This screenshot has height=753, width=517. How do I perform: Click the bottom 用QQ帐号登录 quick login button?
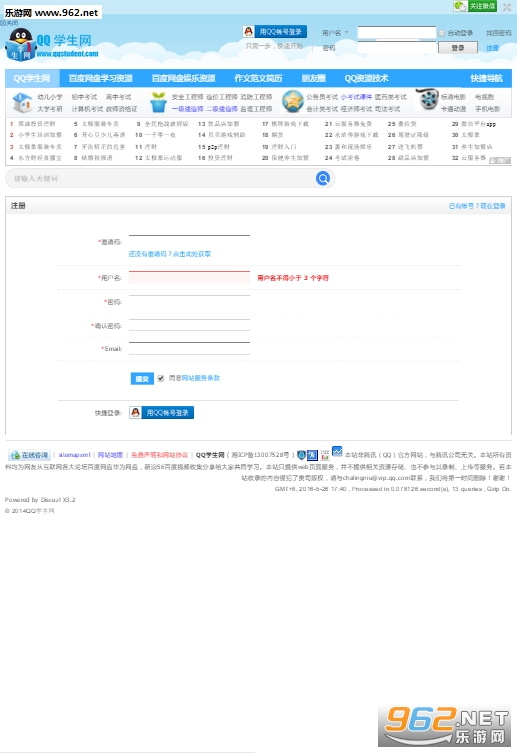(161, 413)
